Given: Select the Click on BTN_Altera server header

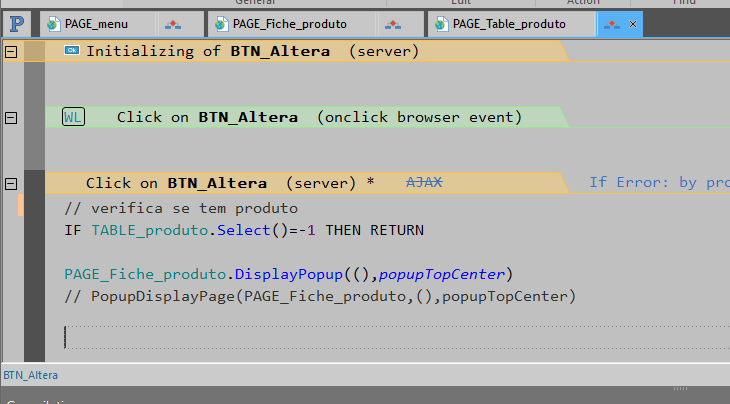Looking at the screenshot, I should click(307, 183).
